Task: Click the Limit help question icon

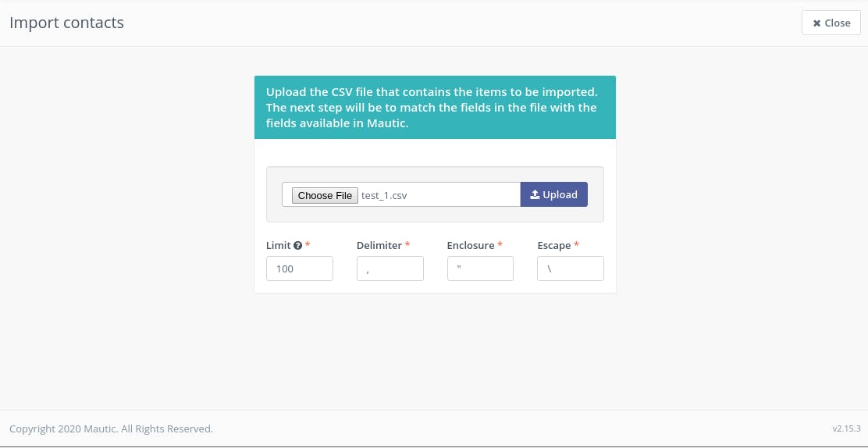Action: coord(298,245)
